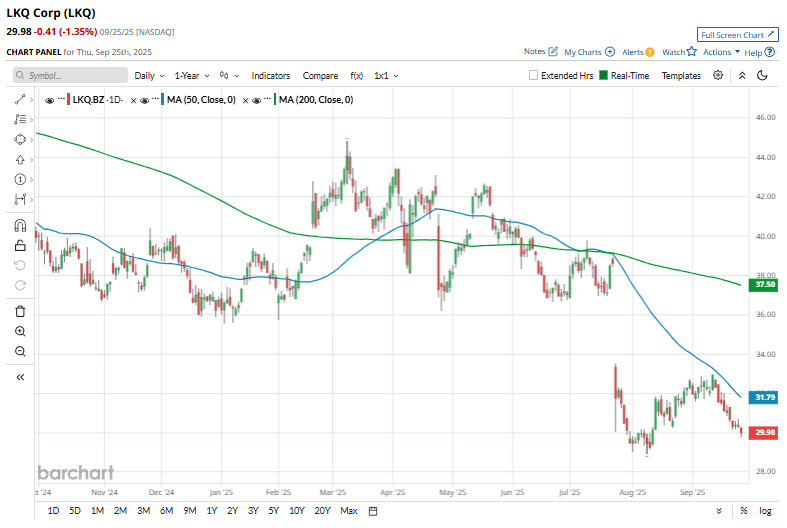Open the numbered annotation tool
787x528 pixels.
click(20, 179)
